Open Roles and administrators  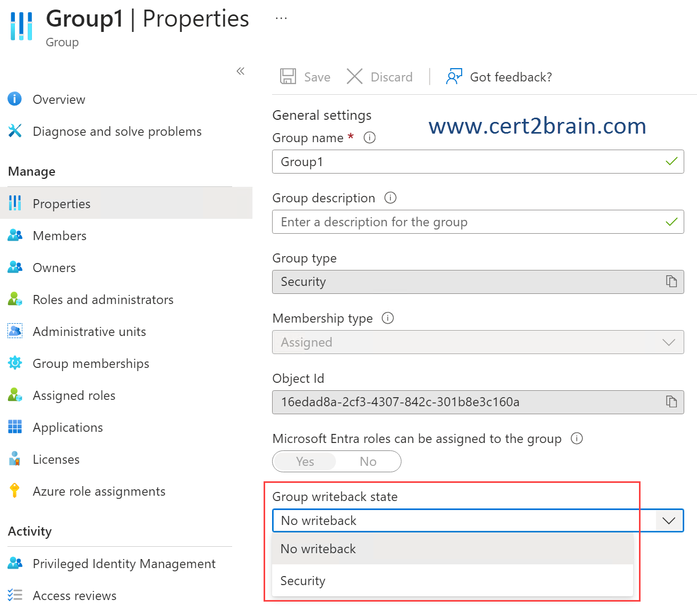(x=103, y=299)
